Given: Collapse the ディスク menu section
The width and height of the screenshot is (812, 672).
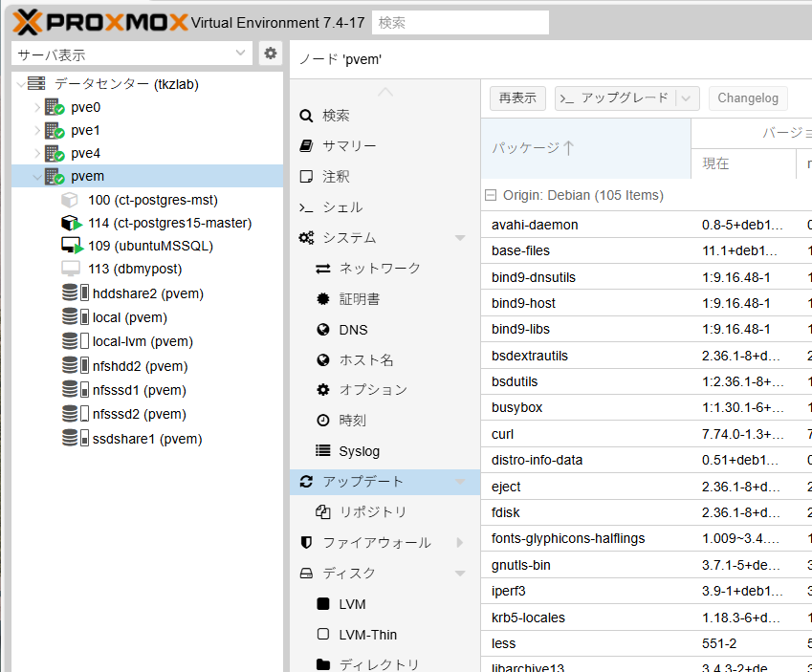Looking at the screenshot, I should pyautogui.click(x=460, y=574).
